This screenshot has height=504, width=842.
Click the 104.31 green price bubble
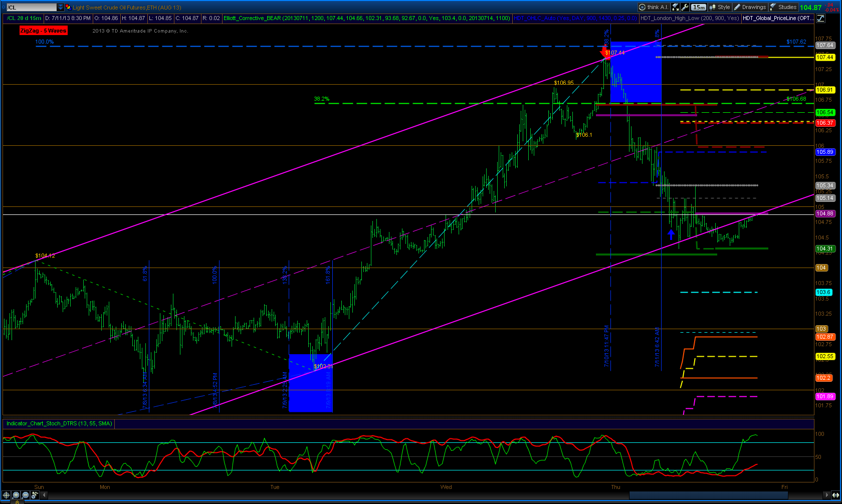coord(824,248)
